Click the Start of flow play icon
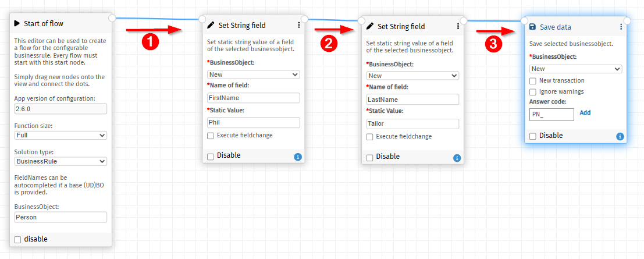Screen dimensions: 644x259 pos(17,23)
